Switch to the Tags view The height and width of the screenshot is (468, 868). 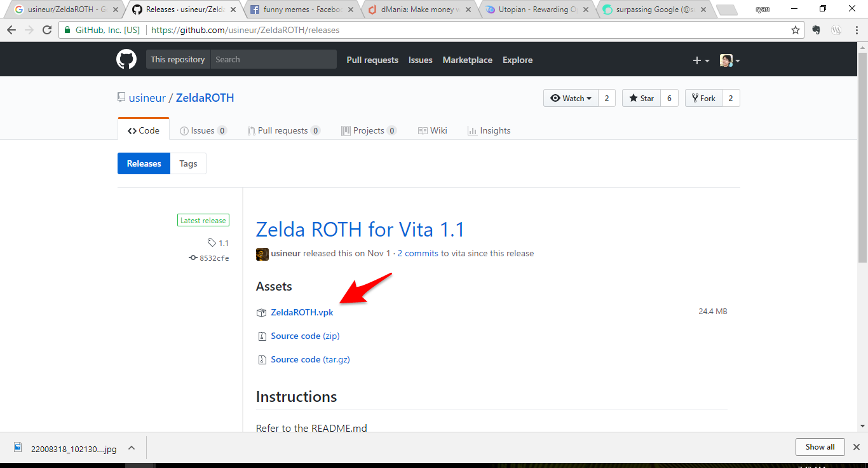click(x=188, y=163)
